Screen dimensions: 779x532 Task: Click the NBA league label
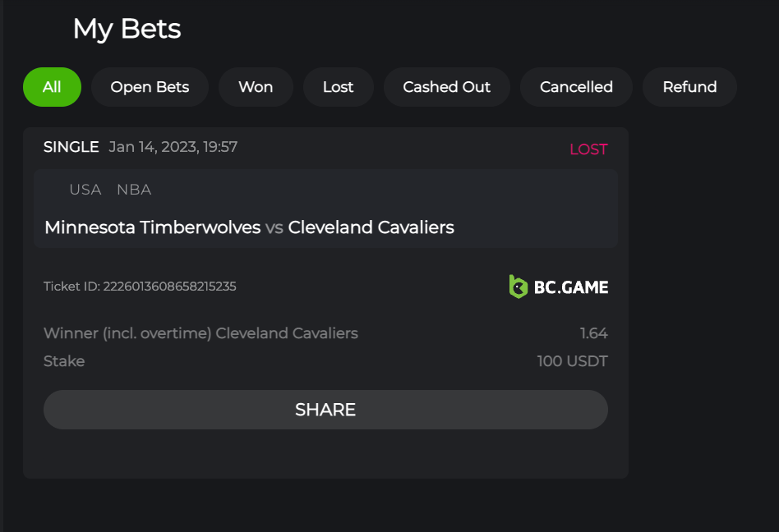pos(134,190)
